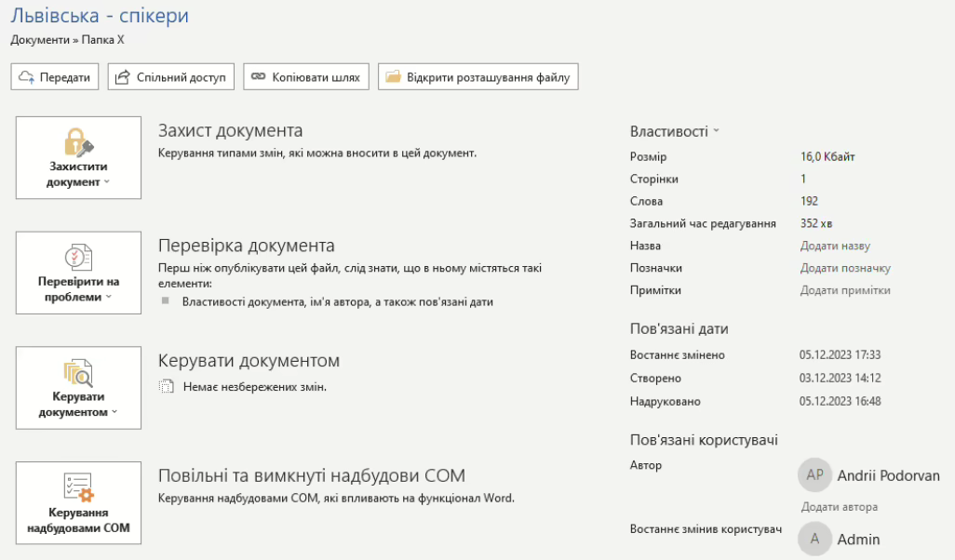This screenshot has width=955, height=560.
Task: Click the Немає незбережених змін document entry
Action: [242, 387]
